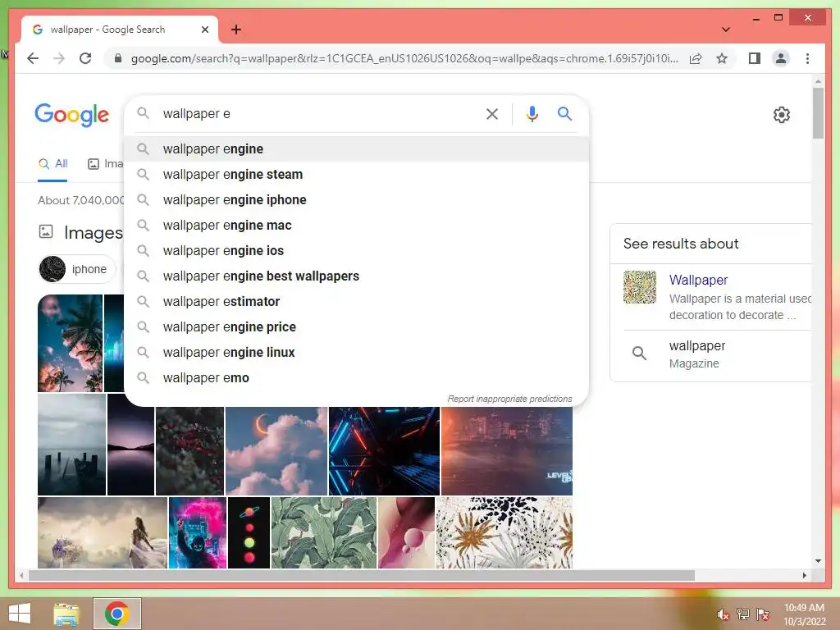
Task: Open the black and gold floral image
Action: pyautogui.click(x=504, y=532)
